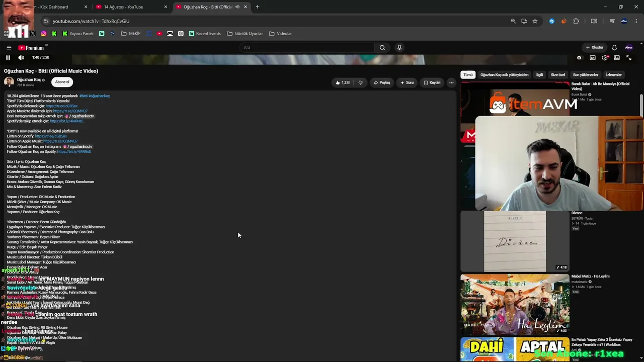Screen dimensions: 644x362
Task: Open YouTube notifications bell
Action: pos(614,48)
